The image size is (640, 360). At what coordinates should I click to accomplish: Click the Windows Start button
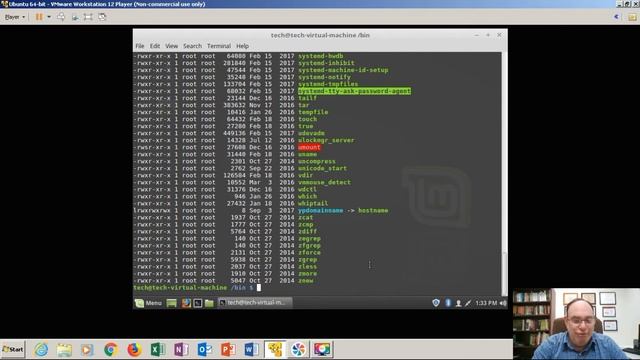tap(13, 349)
